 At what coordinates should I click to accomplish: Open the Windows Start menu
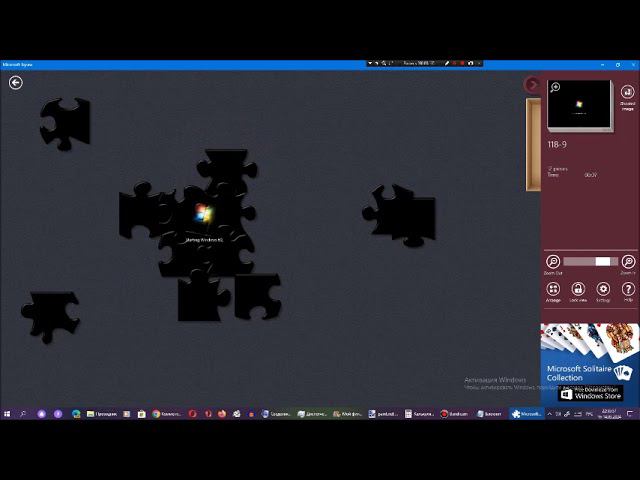(7, 414)
